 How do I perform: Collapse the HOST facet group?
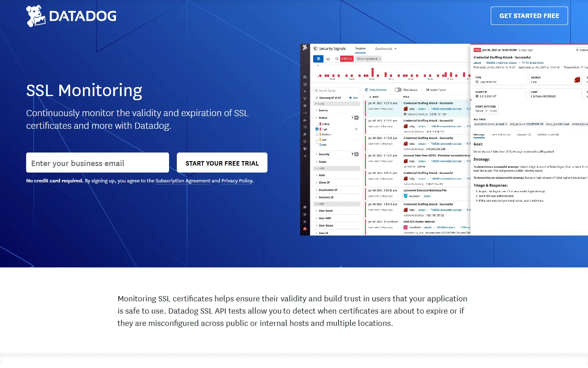point(336,168)
